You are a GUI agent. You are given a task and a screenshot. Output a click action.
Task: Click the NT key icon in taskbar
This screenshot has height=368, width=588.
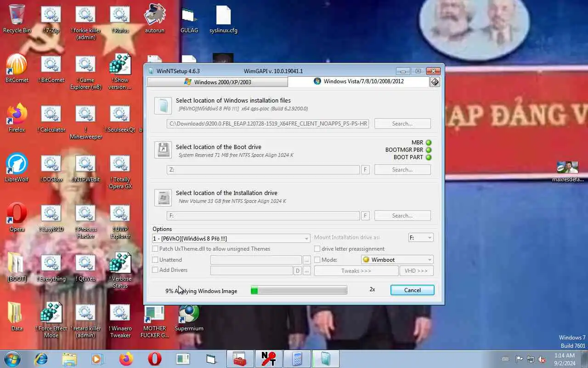(268, 359)
